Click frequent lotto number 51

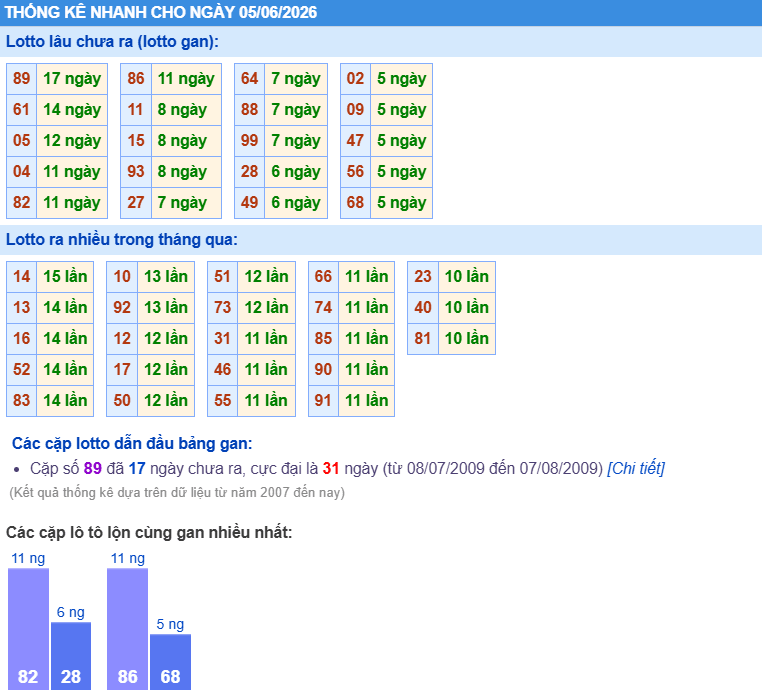223,277
